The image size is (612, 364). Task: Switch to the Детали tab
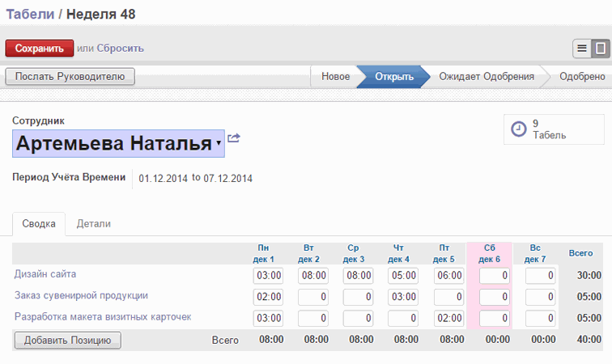(x=94, y=224)
